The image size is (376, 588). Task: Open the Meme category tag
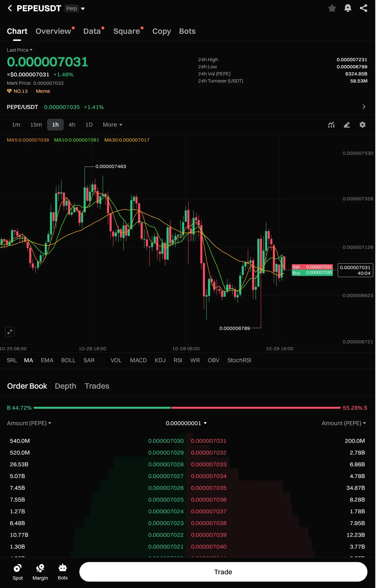pos(43,91)
